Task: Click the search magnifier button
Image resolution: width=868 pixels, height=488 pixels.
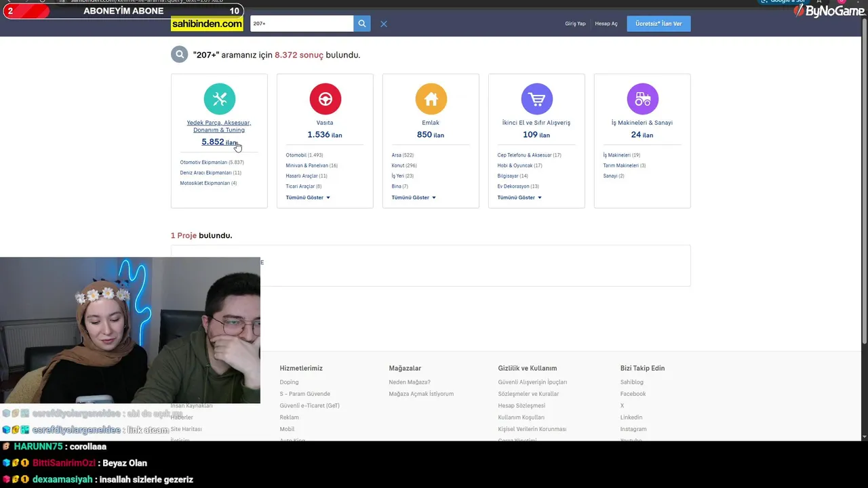Action: (x=362, y=24)
